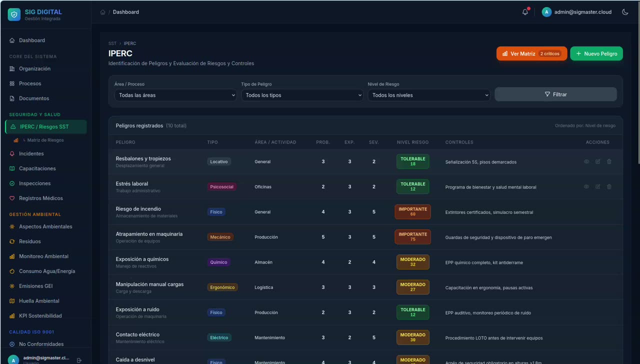Screen dimensions: 640x364
Task: Open the Tipo de Peligro dropdown
Action: [x=302, y=95]
